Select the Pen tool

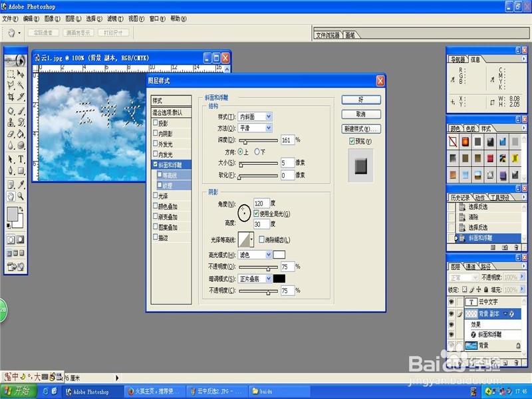tap(11, 170)
